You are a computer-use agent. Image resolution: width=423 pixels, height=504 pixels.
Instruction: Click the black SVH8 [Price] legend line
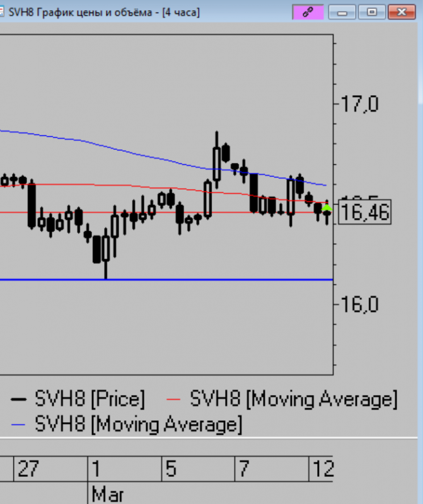click(19, 399)
